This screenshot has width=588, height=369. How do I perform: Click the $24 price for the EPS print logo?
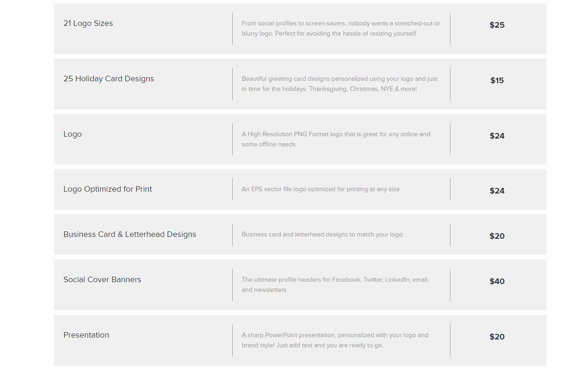(x=497, y=191)
